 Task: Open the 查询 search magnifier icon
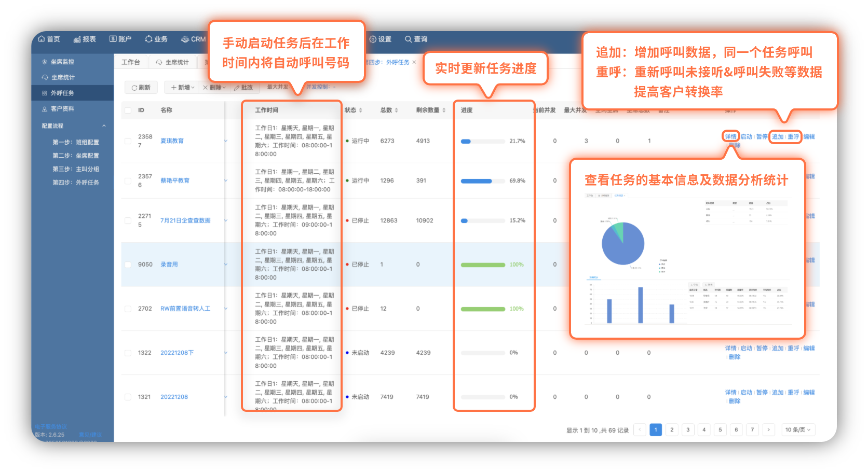[x=408, y=39]
